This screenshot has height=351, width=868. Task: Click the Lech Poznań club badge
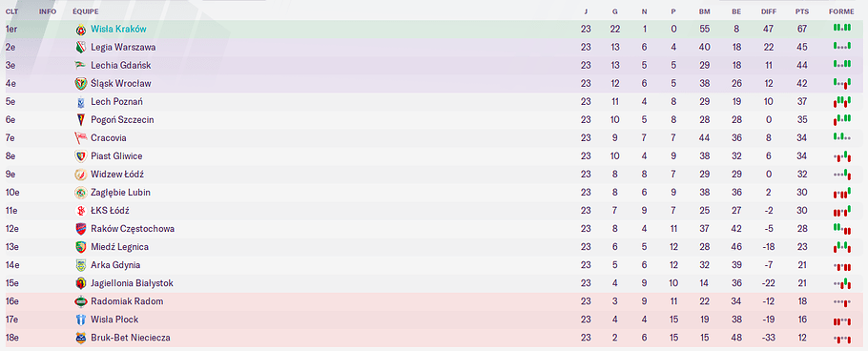81,102
